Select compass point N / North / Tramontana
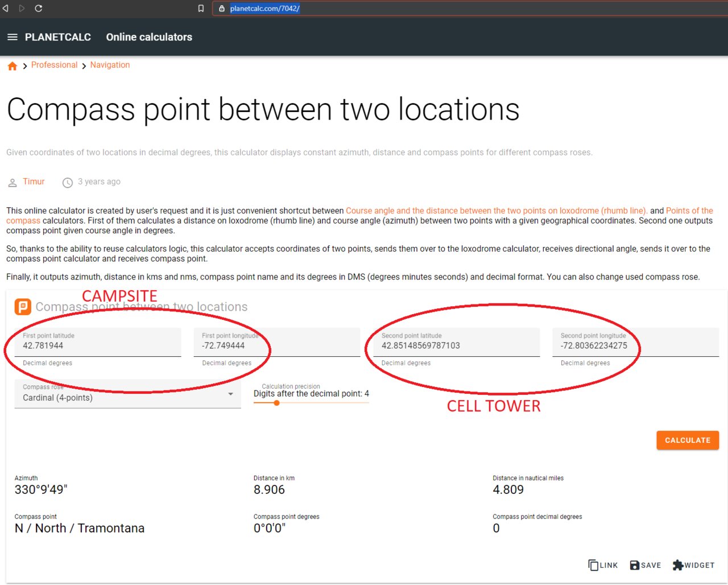Viewport: 728px width, 585px height. [80, 528]
